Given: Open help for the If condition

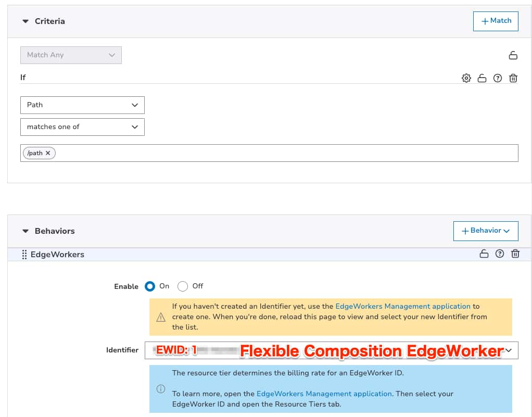Looking at the screenshot, I should coord(498,78).
